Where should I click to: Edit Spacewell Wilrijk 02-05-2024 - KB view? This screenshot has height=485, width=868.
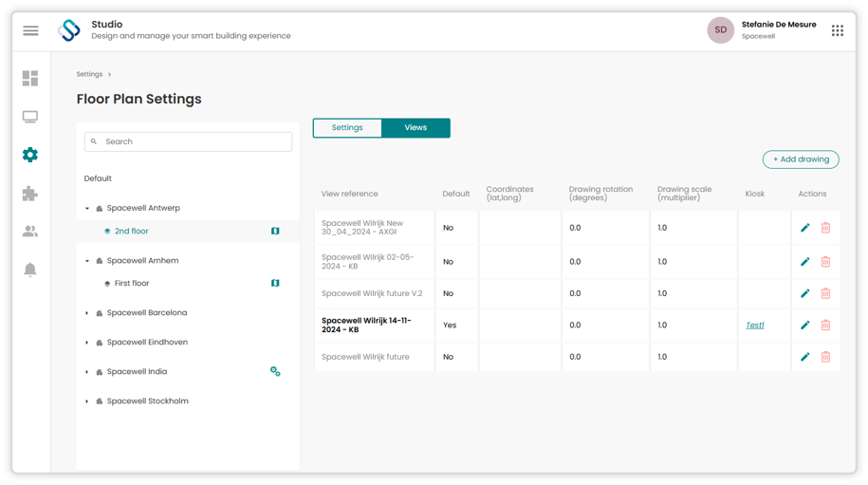pyautogui.click(x=804, y=261)
